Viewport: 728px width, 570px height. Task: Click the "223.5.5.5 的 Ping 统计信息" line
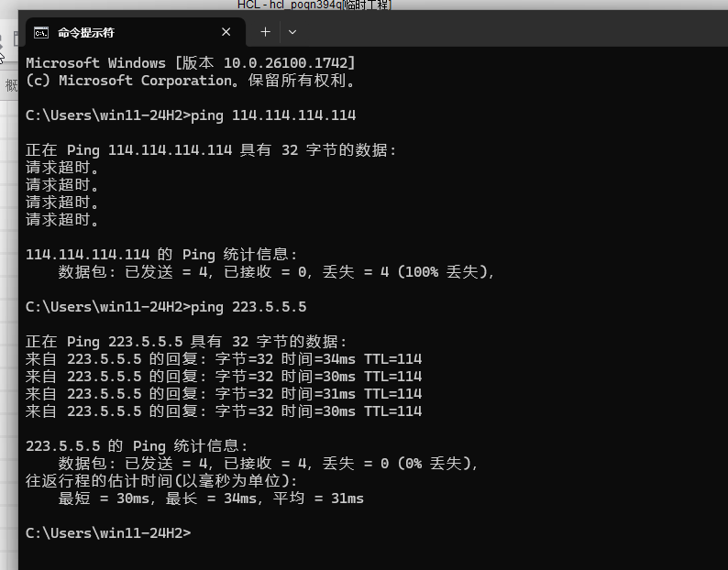[137, 446]
